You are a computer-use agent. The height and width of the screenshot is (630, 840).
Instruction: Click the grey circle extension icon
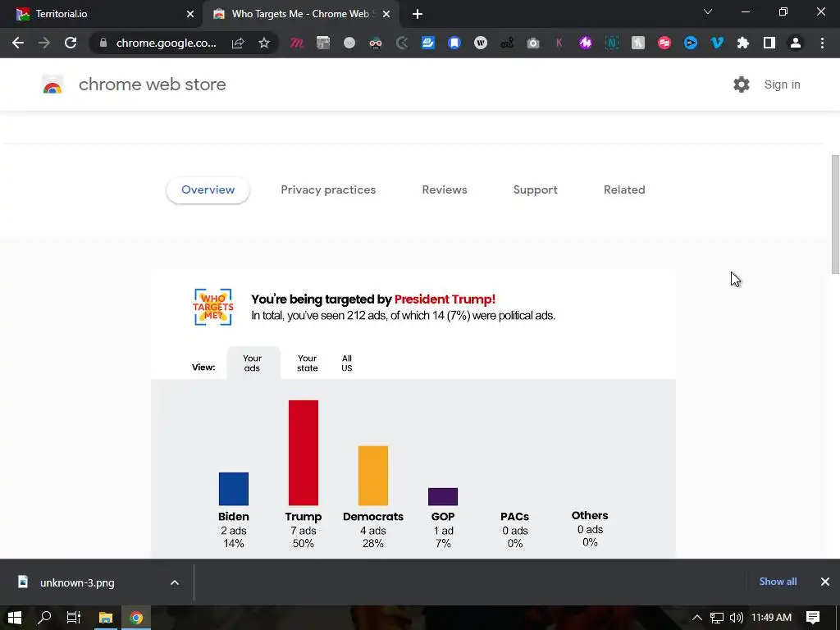pyautogui.click(x=349, y=43)
